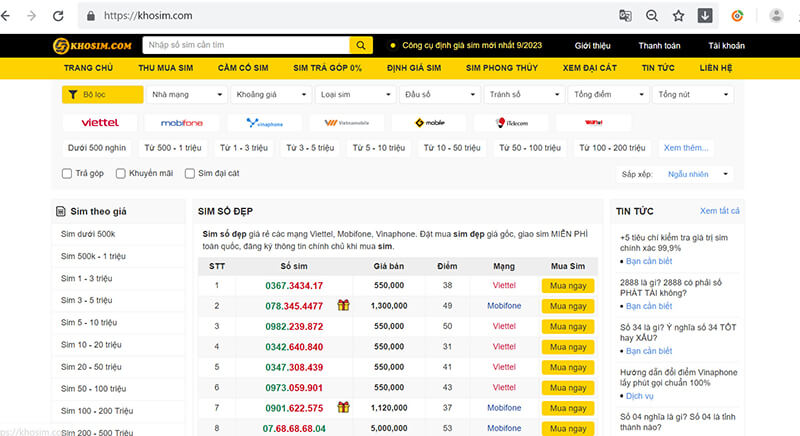The image size is (800, 436).
Task: Open SIM PHONG THỦY menu item
Action: coord(502,68)
